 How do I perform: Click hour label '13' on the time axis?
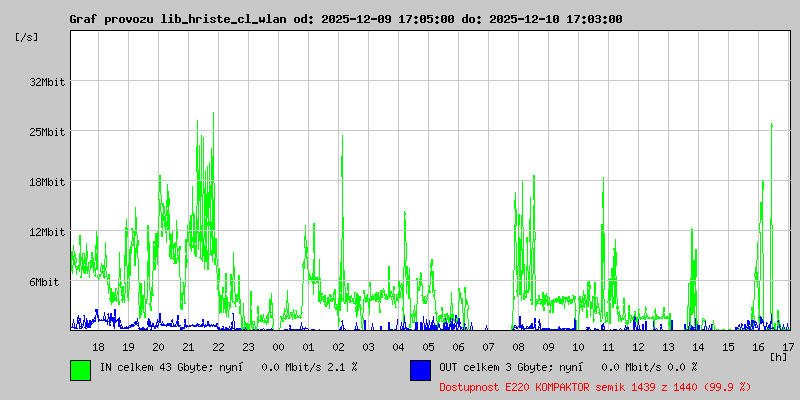[x=668, y=347]
